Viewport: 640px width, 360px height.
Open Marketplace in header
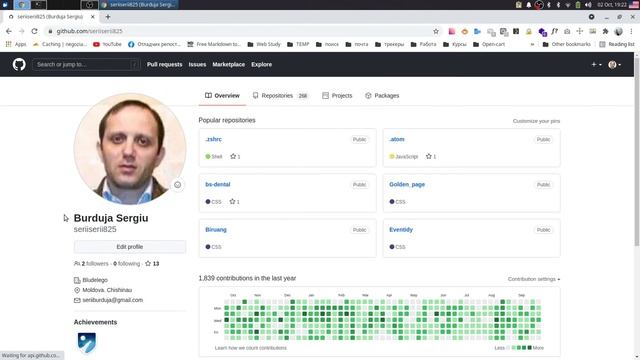[x=229, y=64]
